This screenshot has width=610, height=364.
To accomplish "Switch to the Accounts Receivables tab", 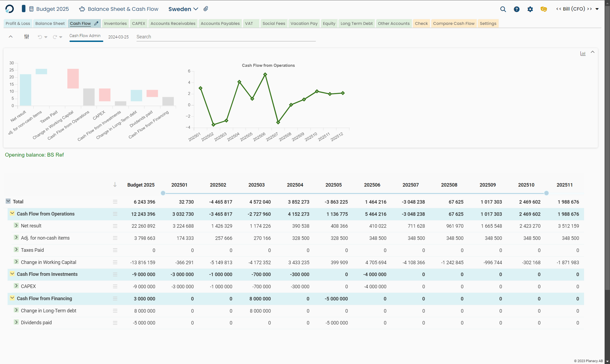I will point(173,24).
